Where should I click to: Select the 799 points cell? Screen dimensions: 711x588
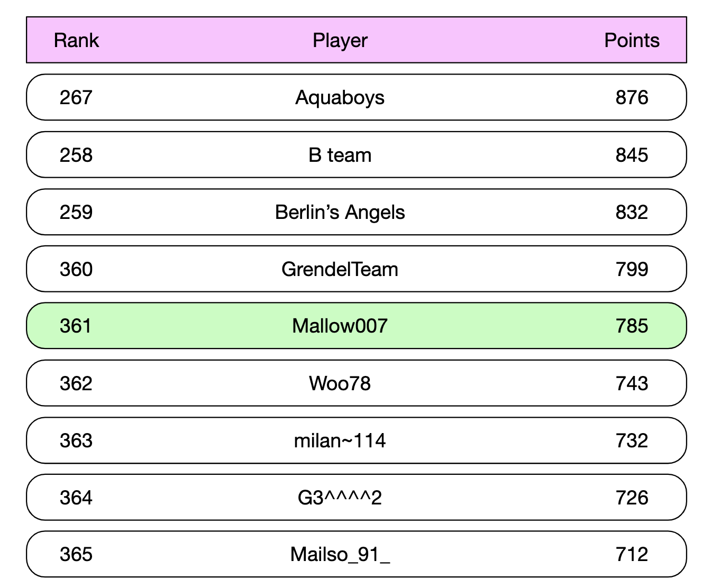tap(632, 269)
